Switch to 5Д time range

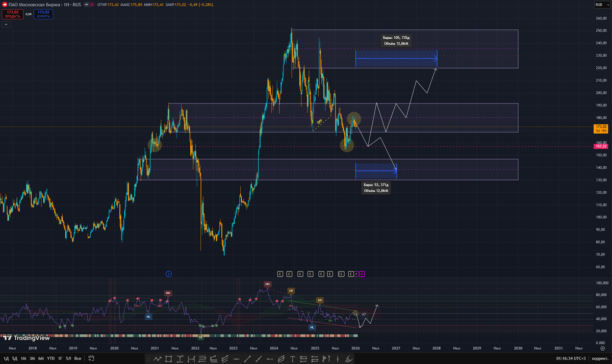(15, 358)
